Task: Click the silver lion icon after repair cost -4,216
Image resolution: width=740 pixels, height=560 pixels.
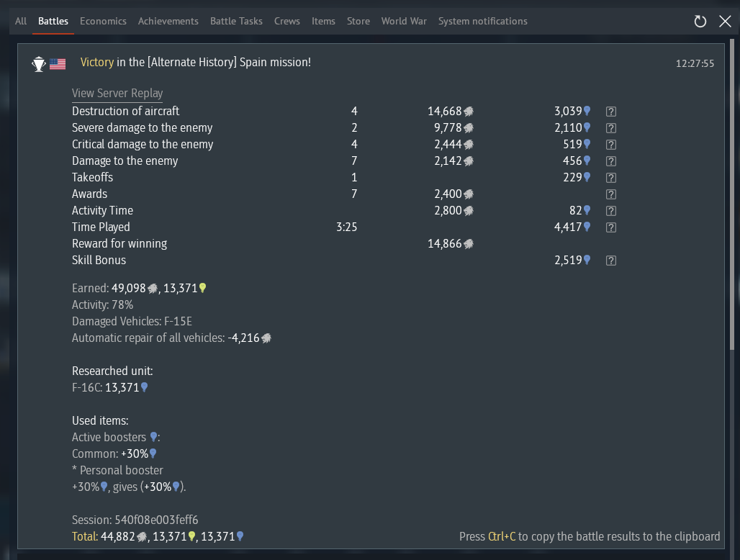Action: click(266, 338)
